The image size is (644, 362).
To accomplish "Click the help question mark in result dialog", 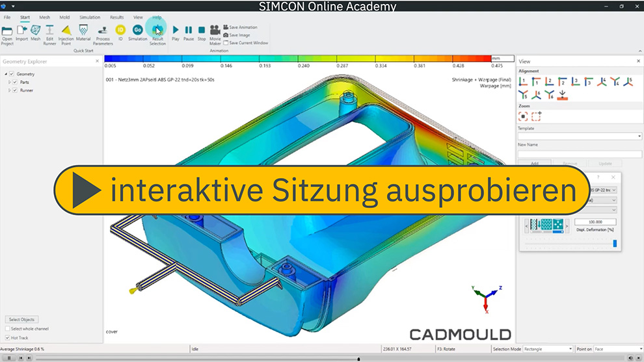I will coord(598,177).
